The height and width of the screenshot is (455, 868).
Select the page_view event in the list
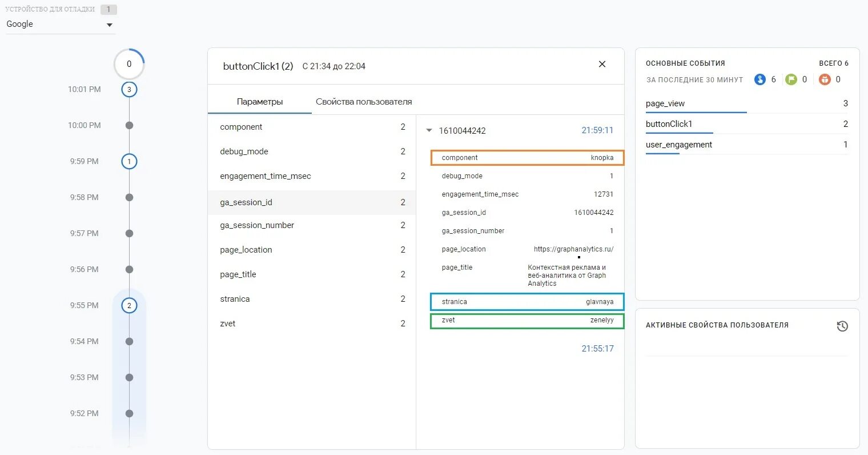[665, 103]
